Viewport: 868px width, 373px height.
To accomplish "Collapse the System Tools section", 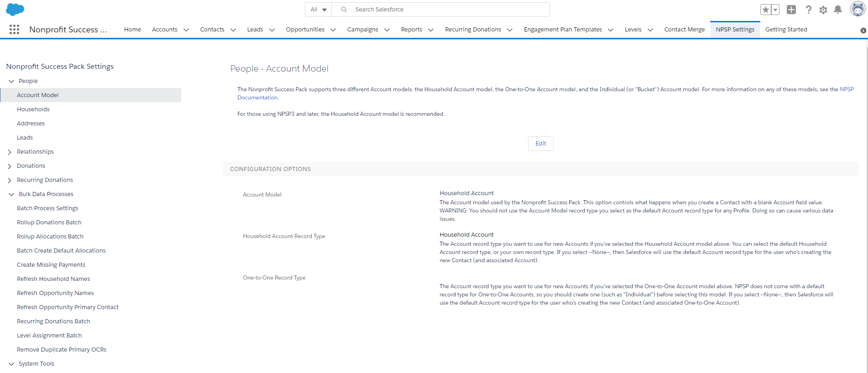I will [x=11, y=364].
